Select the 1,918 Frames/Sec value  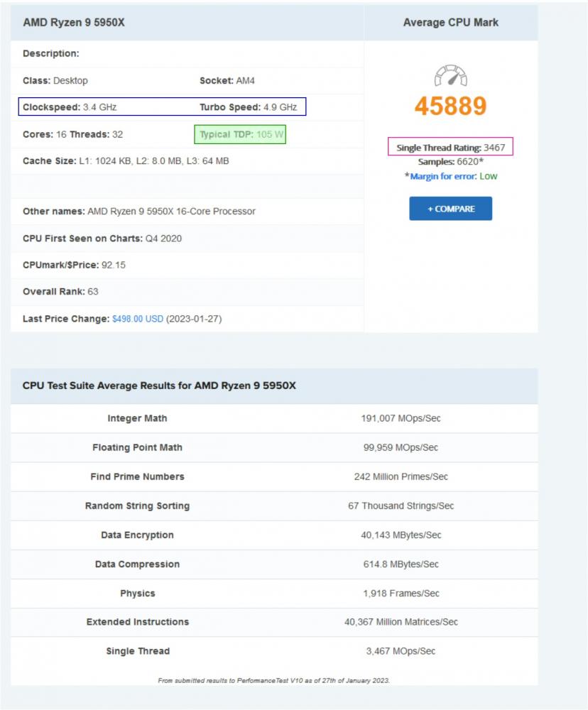coord(401,593)
